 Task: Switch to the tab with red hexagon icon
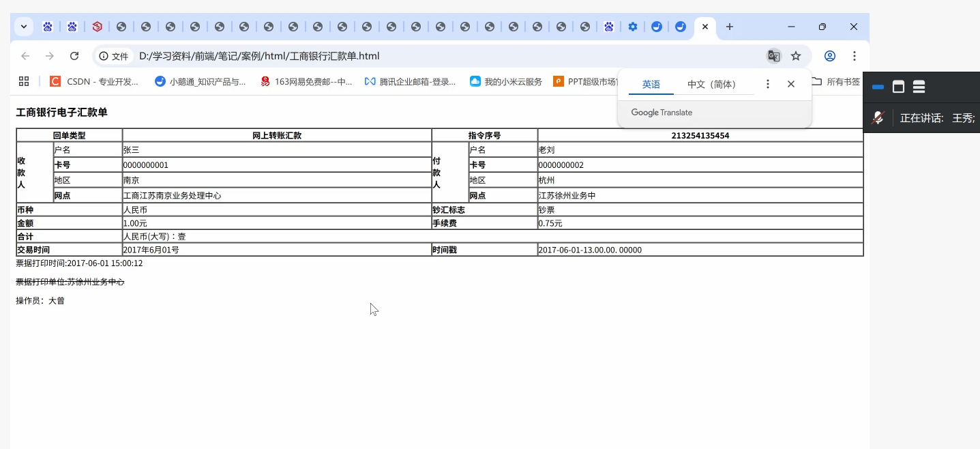click(x=97, y=27)
